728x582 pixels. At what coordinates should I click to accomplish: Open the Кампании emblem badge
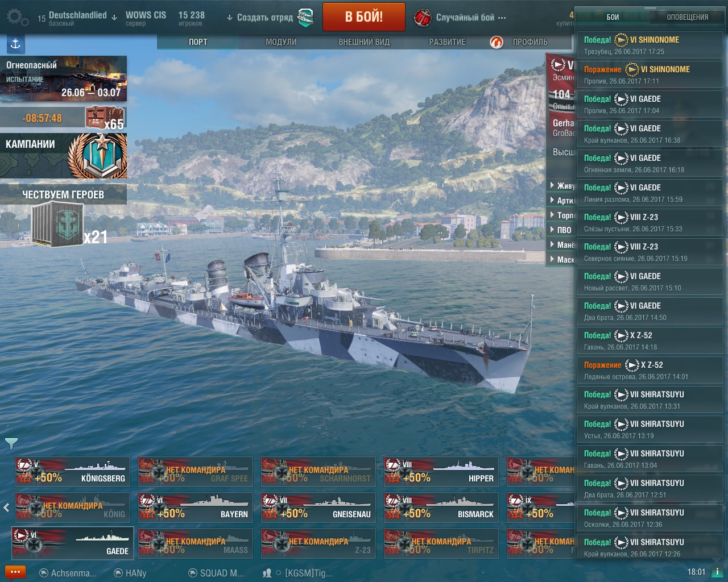click(97, 156)
